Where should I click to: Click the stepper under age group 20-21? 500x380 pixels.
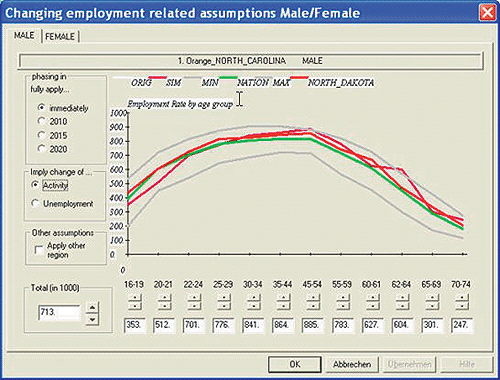(x=164, y=302)
